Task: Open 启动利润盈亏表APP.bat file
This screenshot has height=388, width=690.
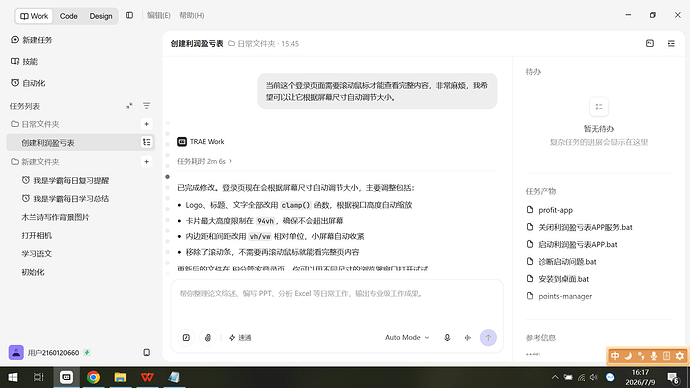Action: pyautogui.click(x=572, y=244)
